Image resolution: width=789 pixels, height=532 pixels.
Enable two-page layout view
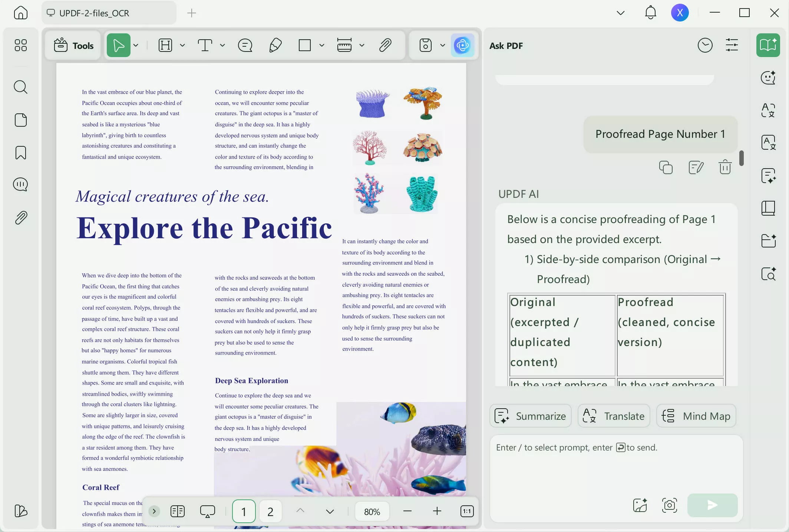pyautogui.click(x=178, y=511)
